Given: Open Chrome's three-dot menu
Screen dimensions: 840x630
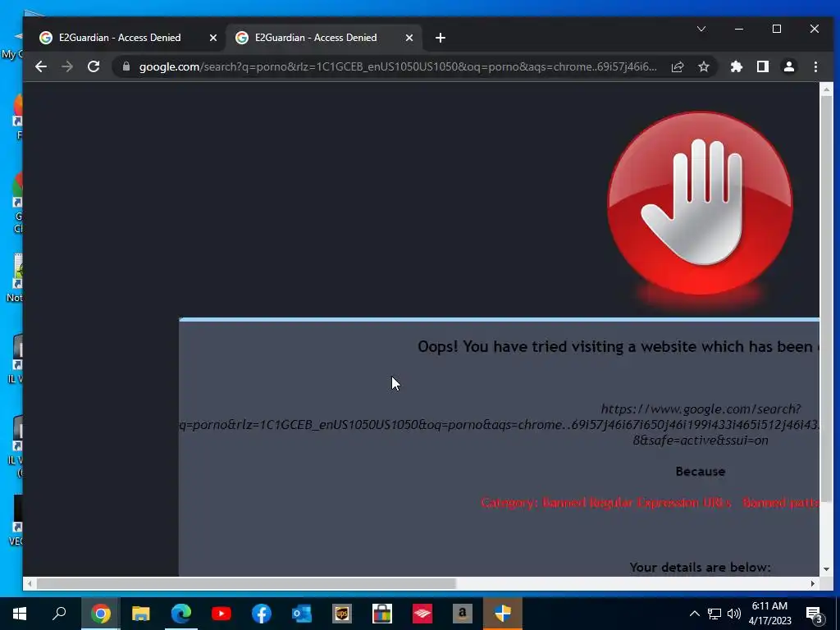Looking at the screenshot, I should 815,66.
